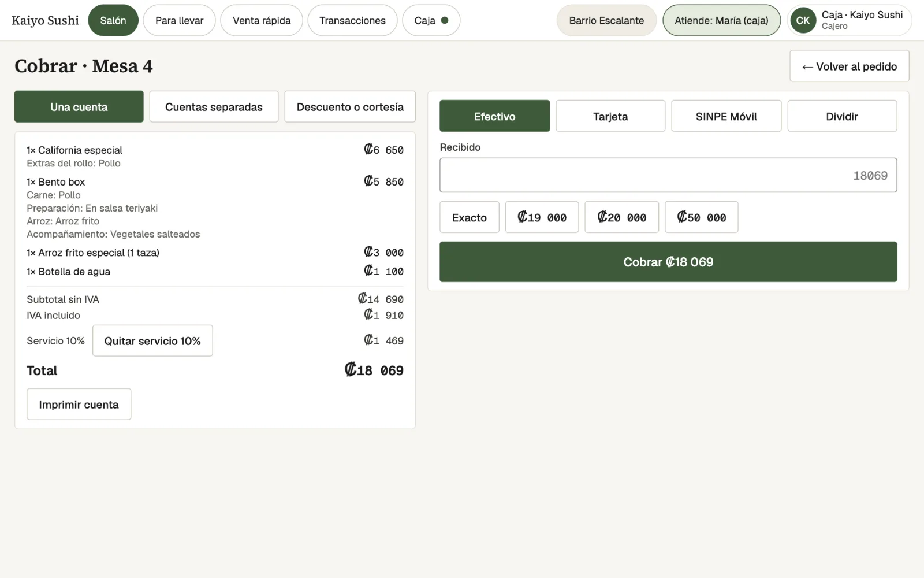
Task: Choose SINPE Móvil payment method
Action: (x=726, y=116)
